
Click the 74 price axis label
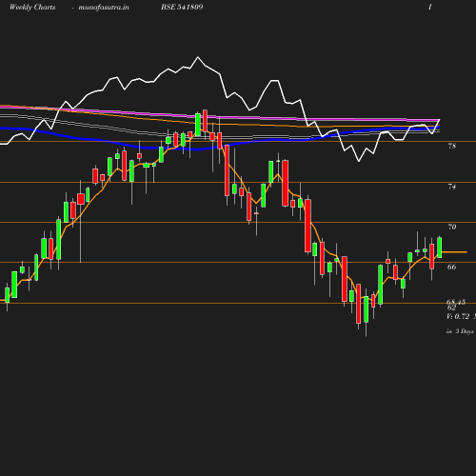click(x=452, y=187)
